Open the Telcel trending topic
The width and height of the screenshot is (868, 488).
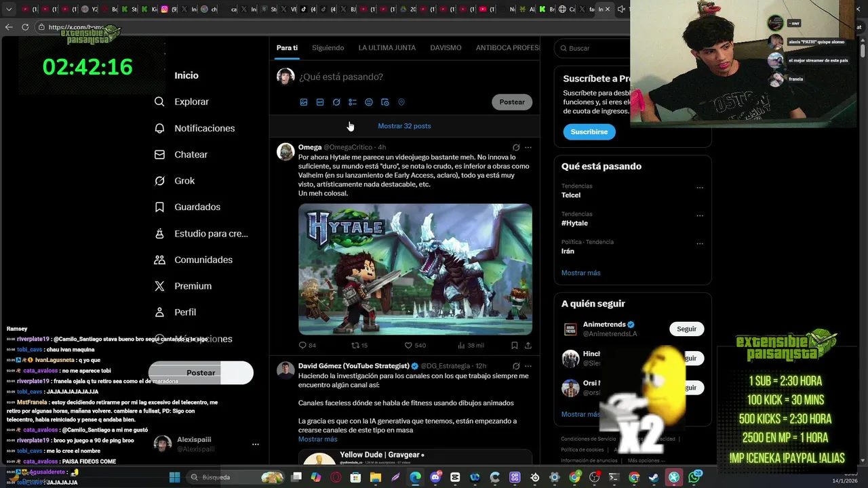click(x=571, y=195)
